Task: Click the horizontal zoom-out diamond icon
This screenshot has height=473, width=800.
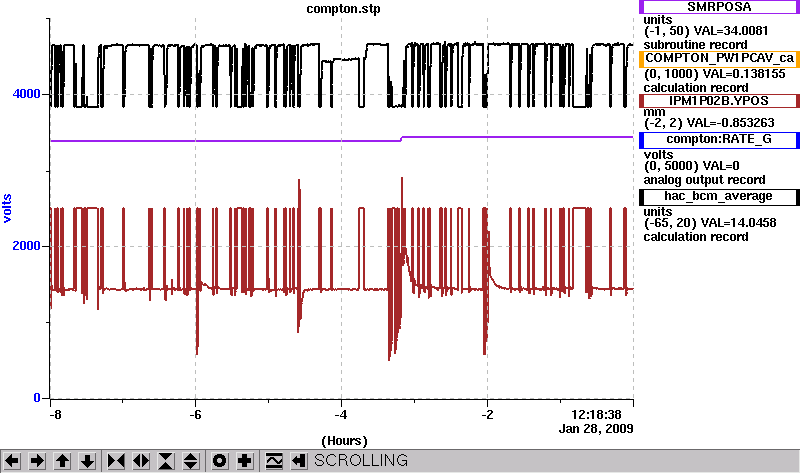Action: [x=141, y=461]
